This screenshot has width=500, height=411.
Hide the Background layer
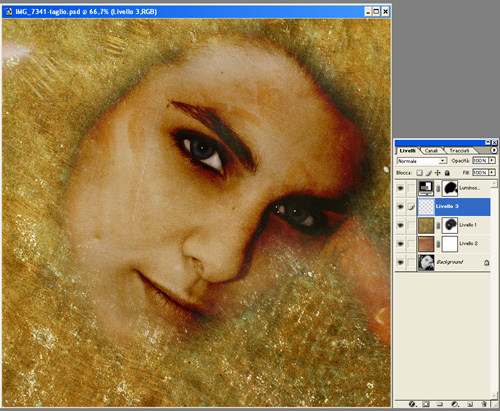click(400, 263)
